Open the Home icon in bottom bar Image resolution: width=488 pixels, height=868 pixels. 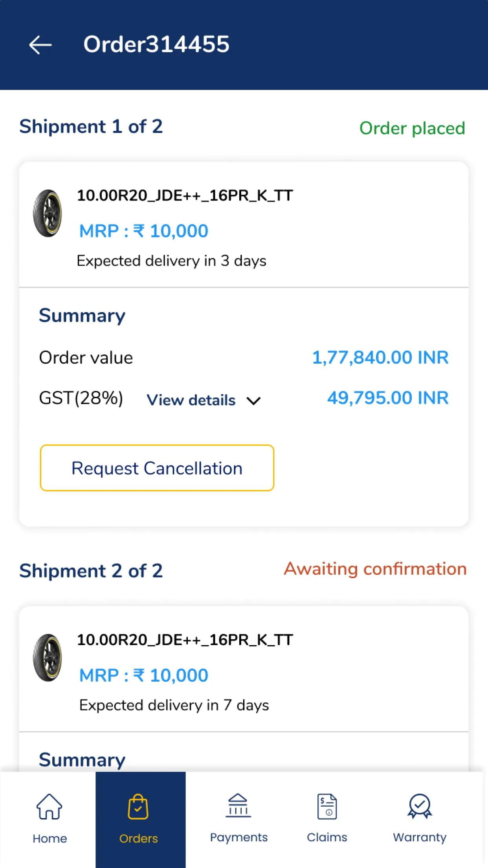pos(50,807)
